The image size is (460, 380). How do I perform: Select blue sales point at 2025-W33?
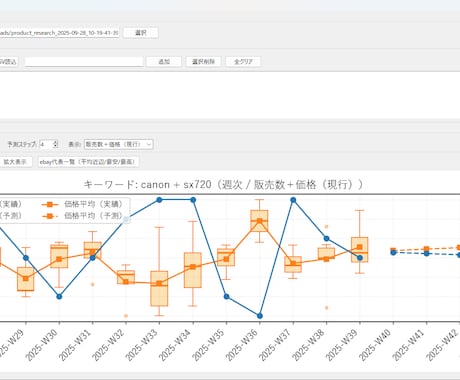159,200
